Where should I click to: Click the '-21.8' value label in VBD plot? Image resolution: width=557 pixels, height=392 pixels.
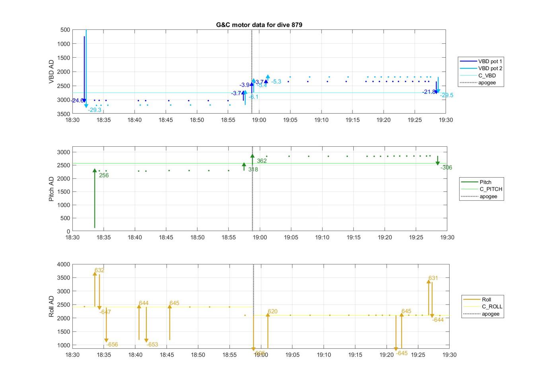click(429, 92)
